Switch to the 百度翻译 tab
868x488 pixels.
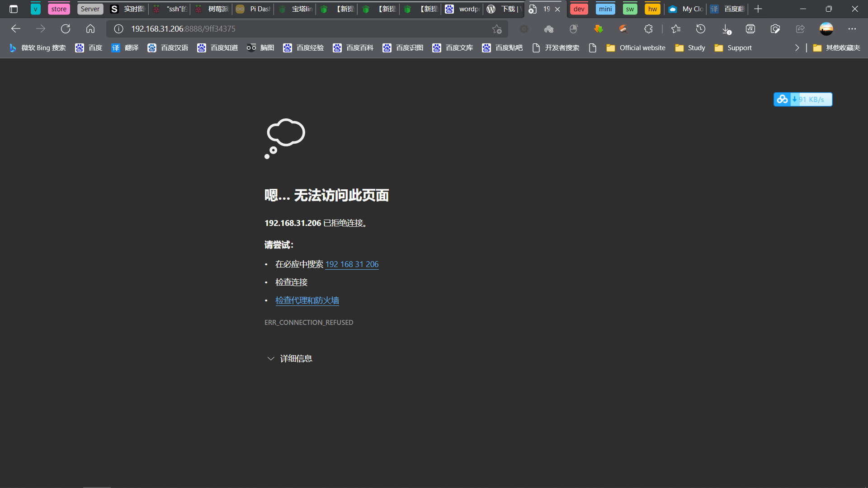tap(727, 9)
